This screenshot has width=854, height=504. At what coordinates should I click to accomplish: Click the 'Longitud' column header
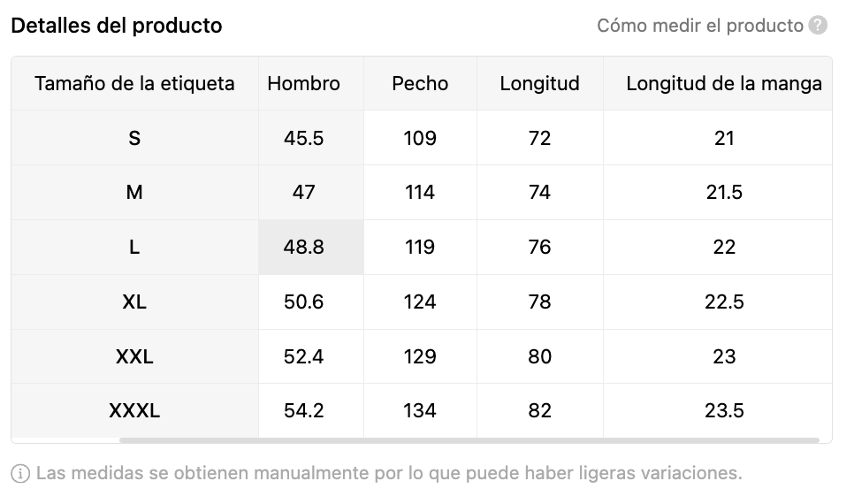539,84
